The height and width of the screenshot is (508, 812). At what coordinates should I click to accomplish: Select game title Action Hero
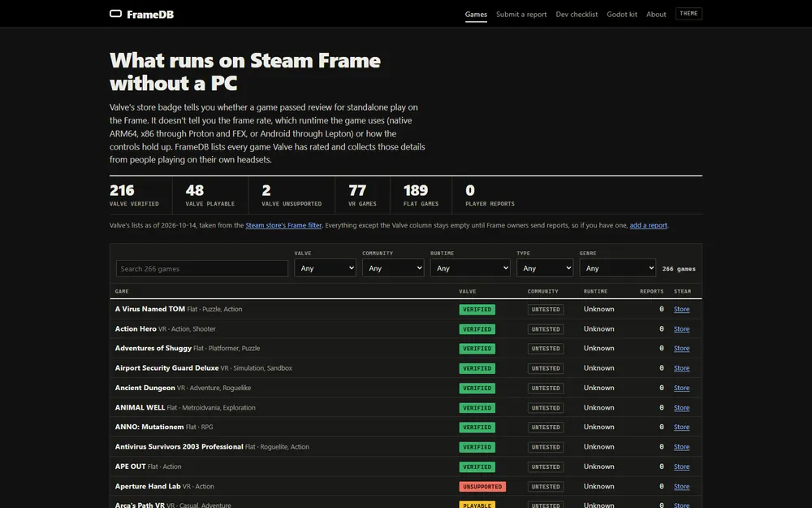(136, 328)
